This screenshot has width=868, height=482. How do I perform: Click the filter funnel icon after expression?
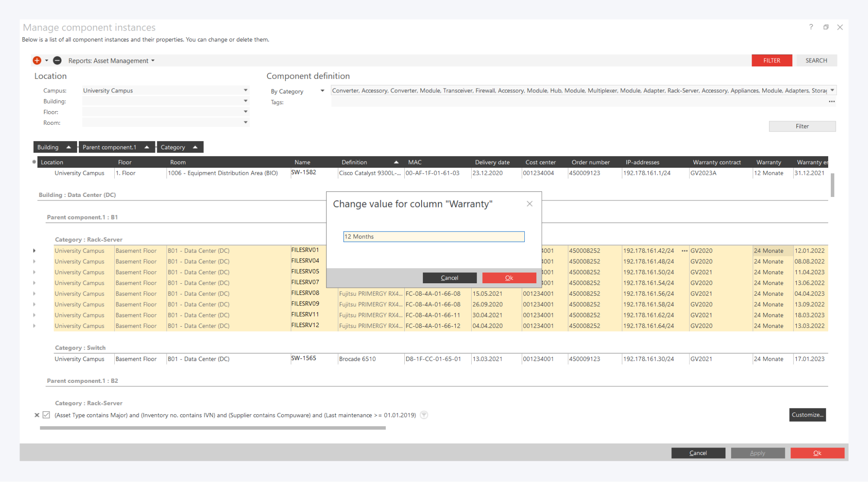pos(424,415)
